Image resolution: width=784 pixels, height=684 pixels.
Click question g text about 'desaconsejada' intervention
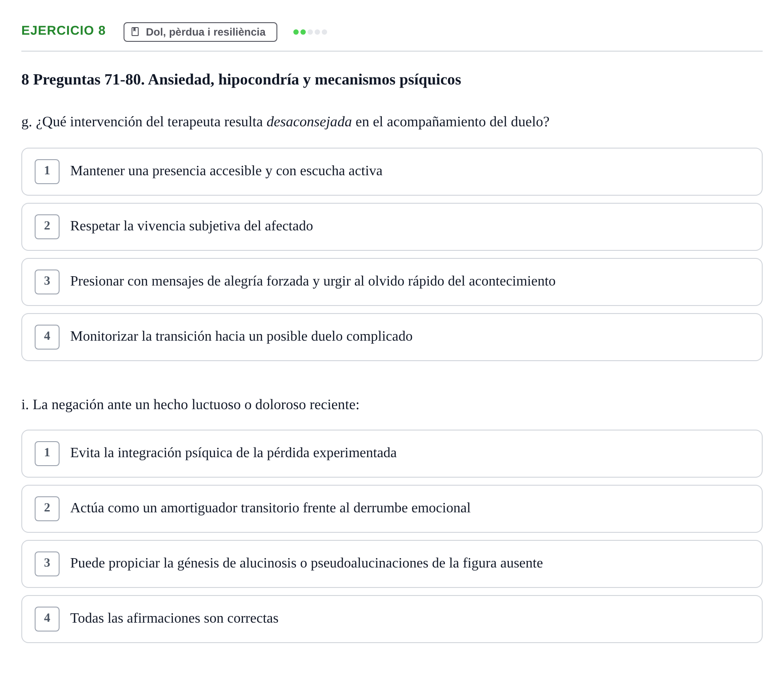[285, 122]
